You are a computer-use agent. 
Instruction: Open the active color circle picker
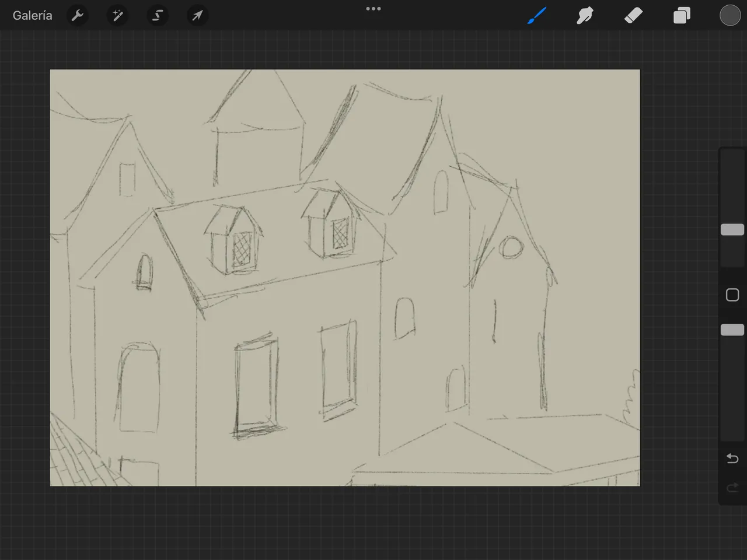730,16
